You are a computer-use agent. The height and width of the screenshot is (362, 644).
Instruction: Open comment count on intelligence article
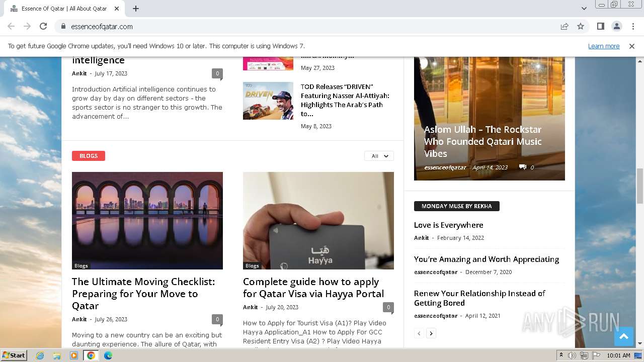coord(217,73)
